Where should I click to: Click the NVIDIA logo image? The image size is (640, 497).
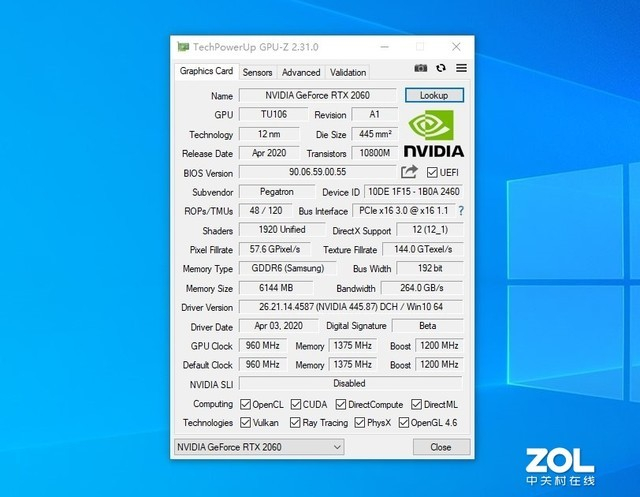tap(433, 133)
